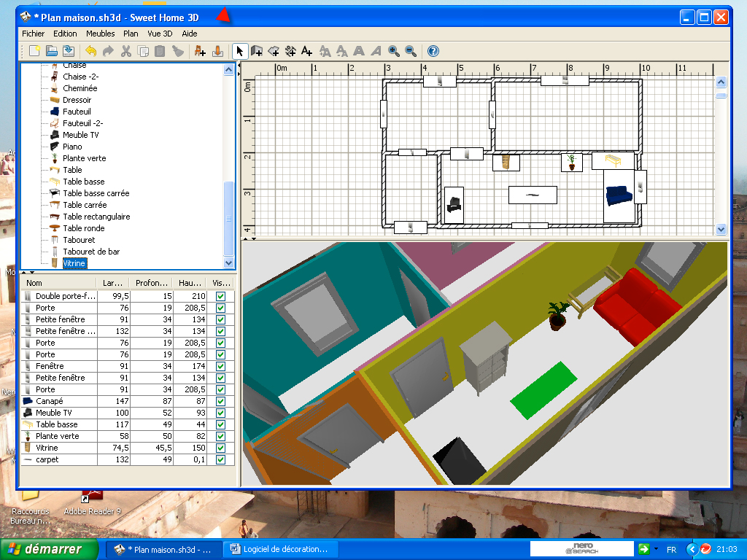Open the Aide menu
The image size is (747, 560).
pos(189,34)
